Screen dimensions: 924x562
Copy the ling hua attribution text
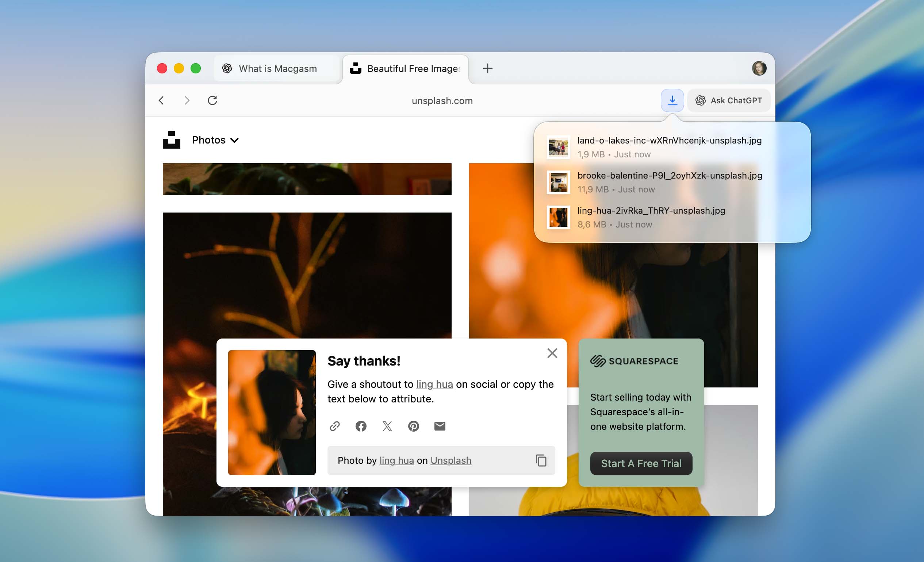[541, 460]
